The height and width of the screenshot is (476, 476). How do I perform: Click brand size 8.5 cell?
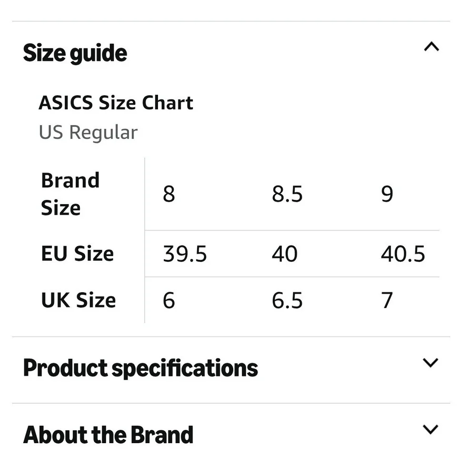coord(287,194)
